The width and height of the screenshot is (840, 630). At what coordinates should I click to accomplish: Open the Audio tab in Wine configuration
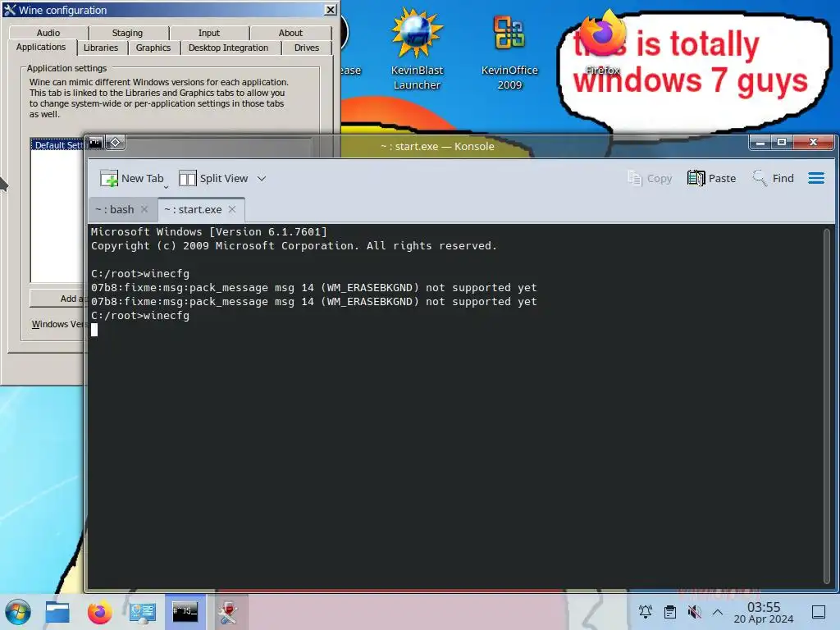pyautogui.click(x=48, y=33)
